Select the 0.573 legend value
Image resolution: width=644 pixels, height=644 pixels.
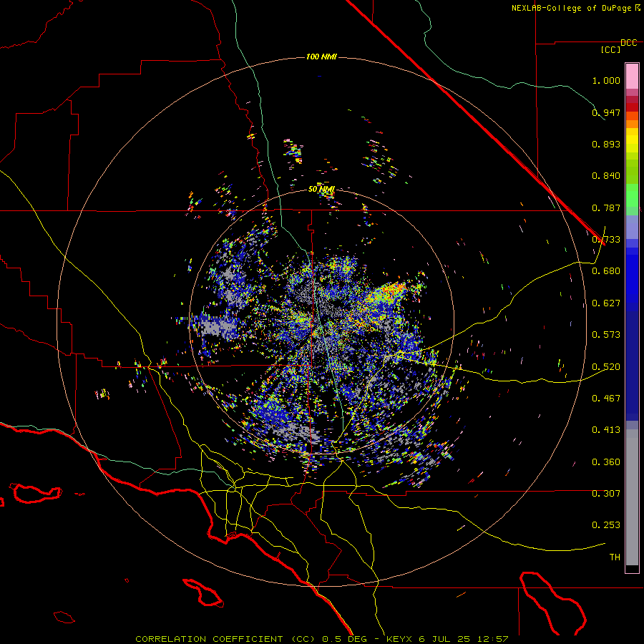click(x=606, y=335)
